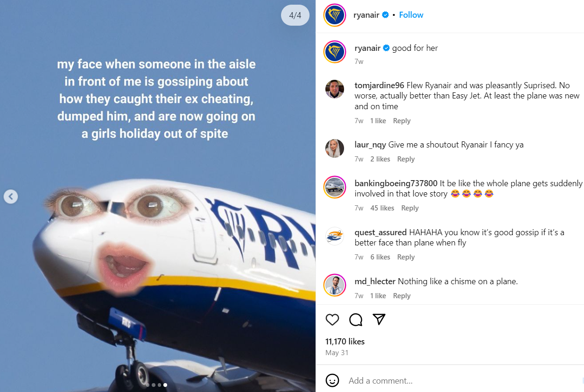Open tomjardine96's profile avatar
The height and width of the screenshot is (392, 584).
click(x=335, y=89)
